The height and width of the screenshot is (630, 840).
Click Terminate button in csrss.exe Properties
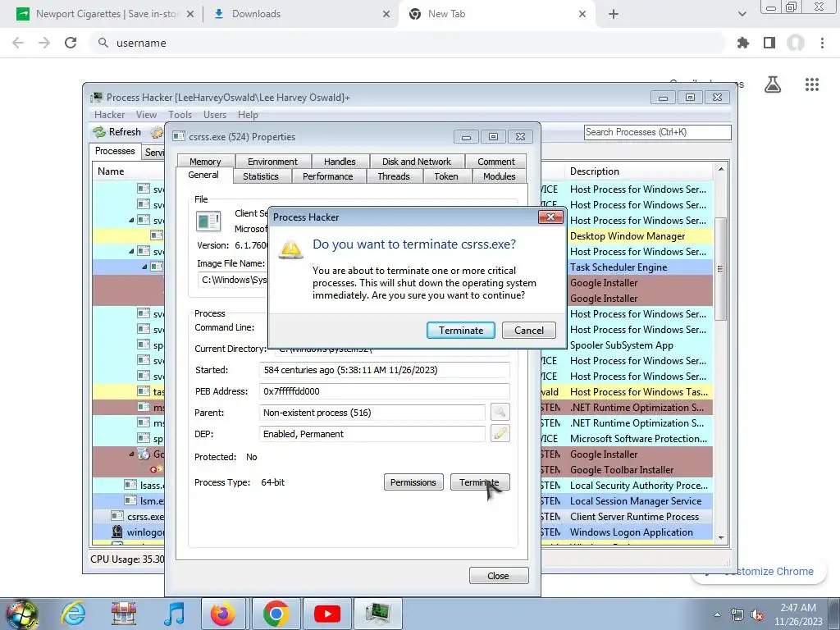pyautogui.click(x=479, y=482)
